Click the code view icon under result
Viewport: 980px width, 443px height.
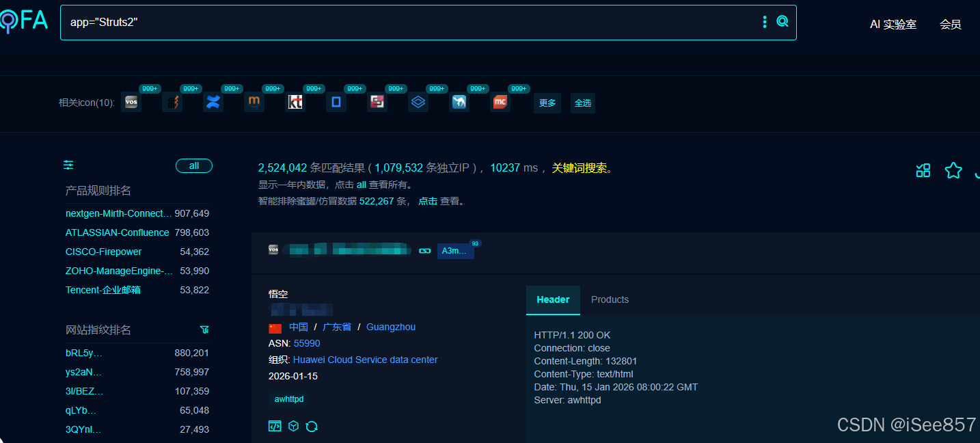tap(275, 426)
